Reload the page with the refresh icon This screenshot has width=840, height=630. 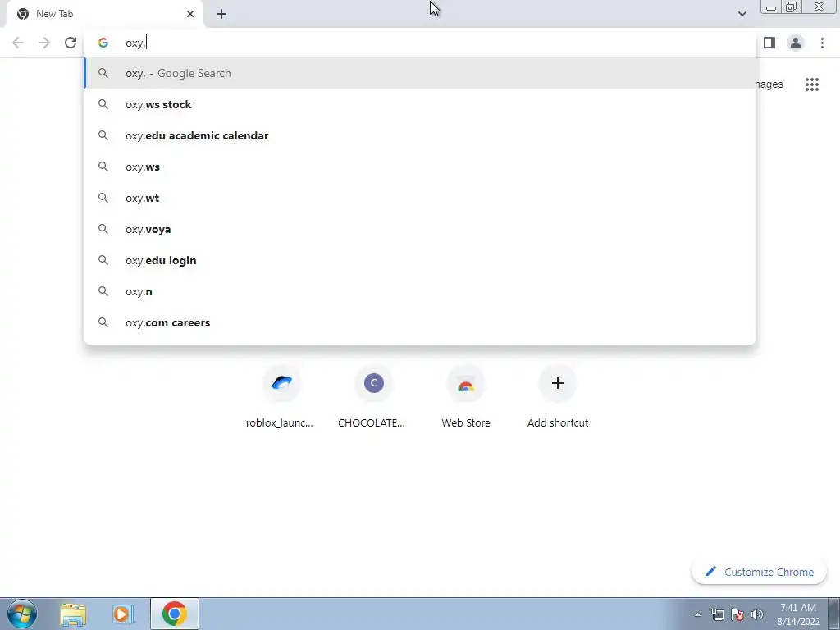(x=71, y=43)
